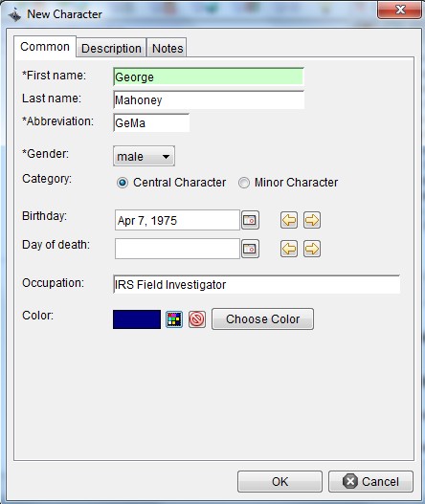Click the Category: label
Screen dimensions: 425x504
point(47,179)
